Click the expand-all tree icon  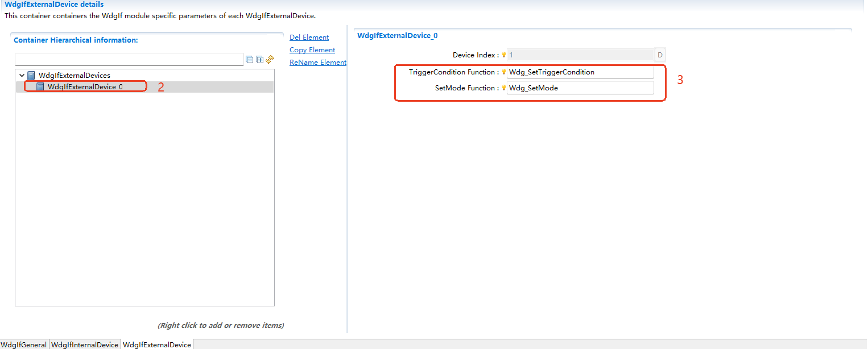tap(259, 59)
